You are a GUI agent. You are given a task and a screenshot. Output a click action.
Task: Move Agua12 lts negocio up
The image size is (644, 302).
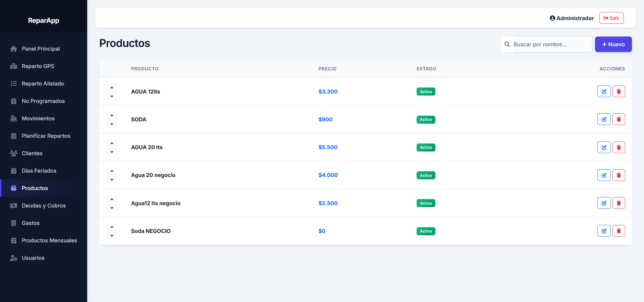(x=112, y=199)
